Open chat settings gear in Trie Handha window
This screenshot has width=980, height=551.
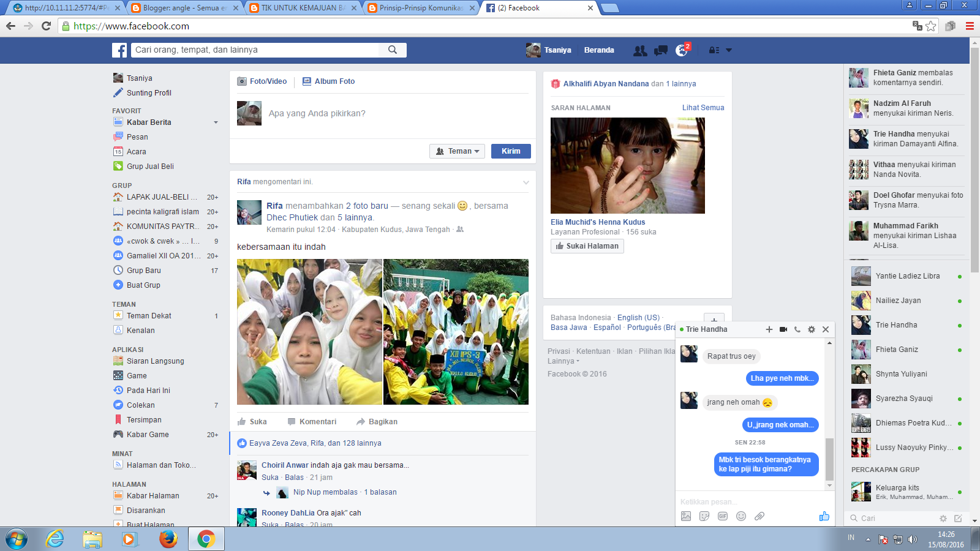pos(812,329)
